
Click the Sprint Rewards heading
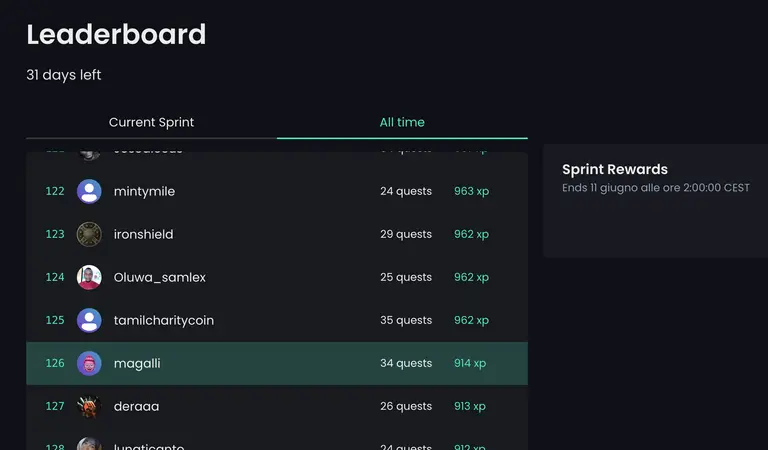click(x=615, y=169)
